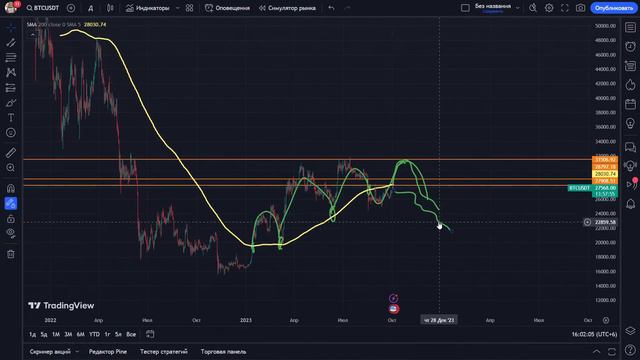Set range to 1д
Screen dimensions: 640x360
click(x=32, y=334)
